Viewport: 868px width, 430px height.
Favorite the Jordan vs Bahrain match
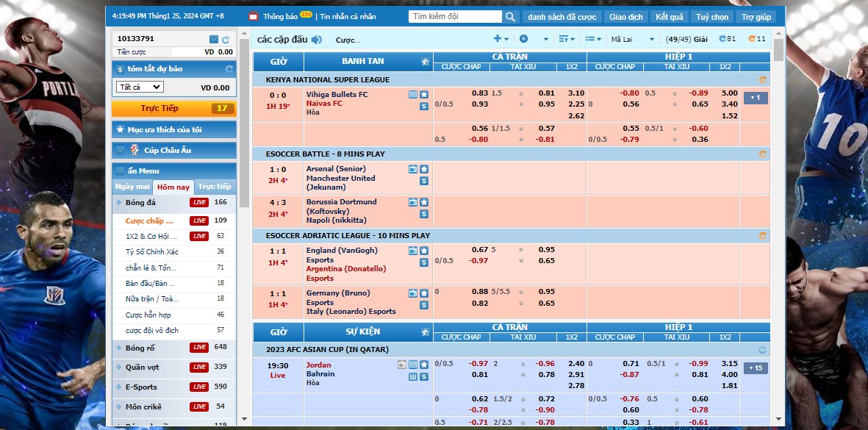[x=424, y=365]
